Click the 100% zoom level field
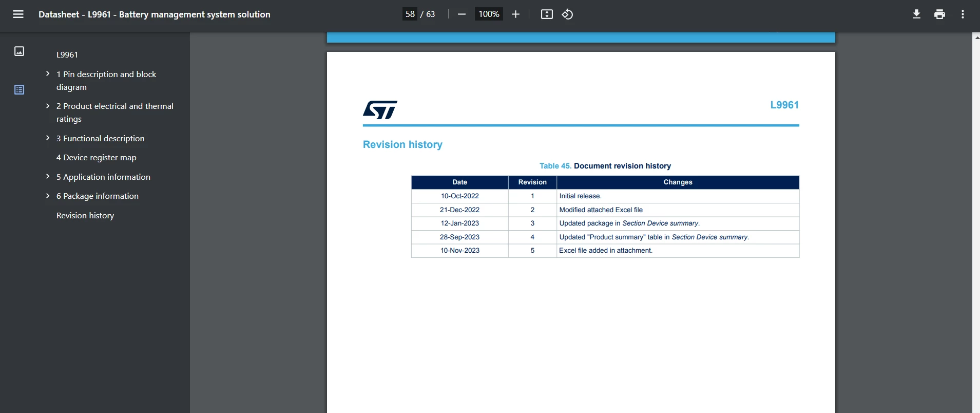 489,14
